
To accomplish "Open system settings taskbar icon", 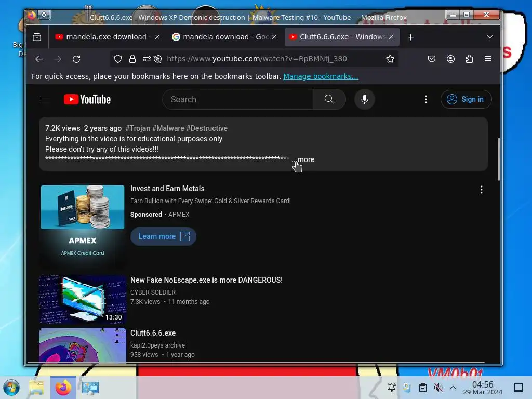I will tap(90, 388).
